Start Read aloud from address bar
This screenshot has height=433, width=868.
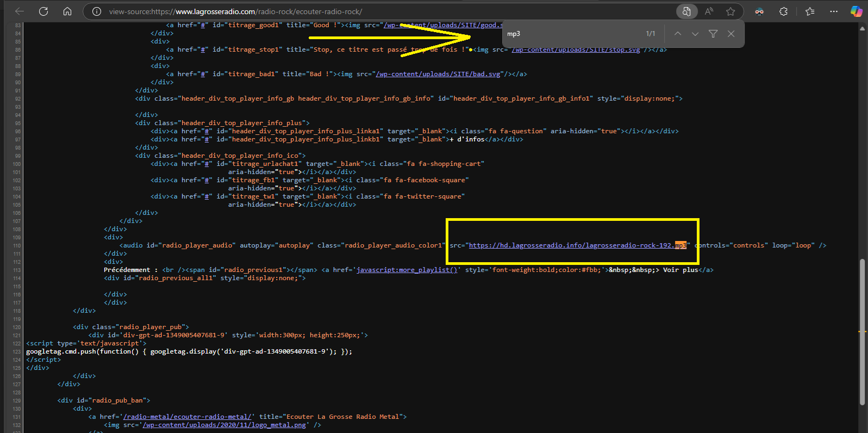pyautogui.click(x=709, y=11)
